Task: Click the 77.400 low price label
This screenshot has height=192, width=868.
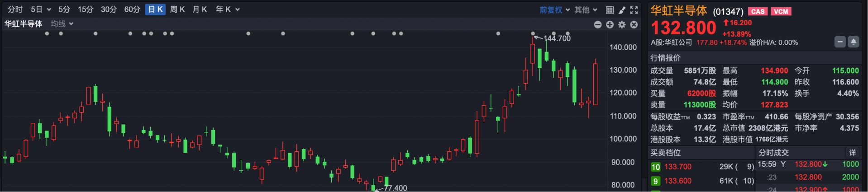Action: tap(396, 188)
